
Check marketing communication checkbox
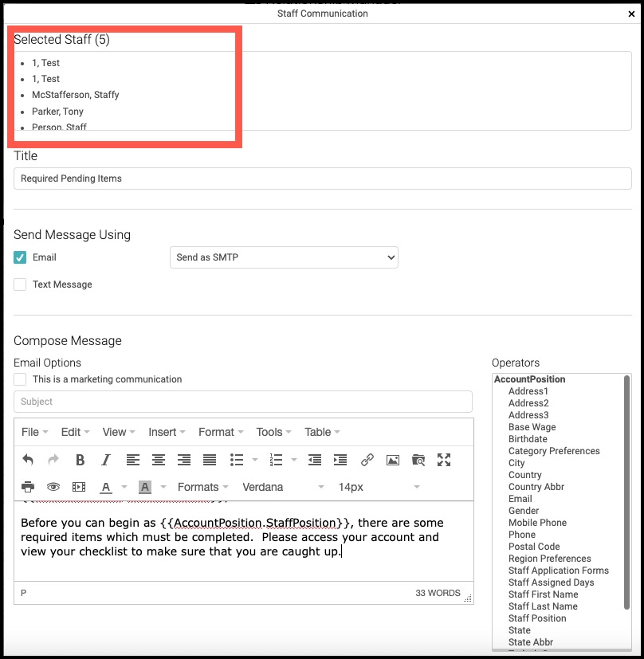[x=20, y=379]
